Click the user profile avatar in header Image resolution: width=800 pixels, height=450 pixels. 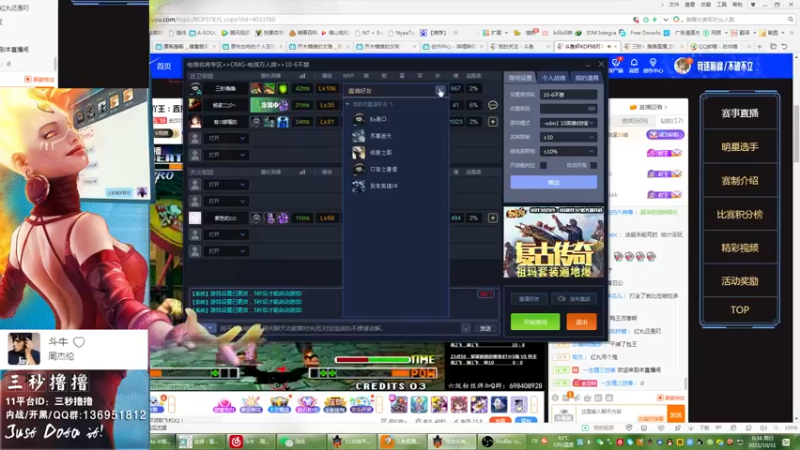682,66
